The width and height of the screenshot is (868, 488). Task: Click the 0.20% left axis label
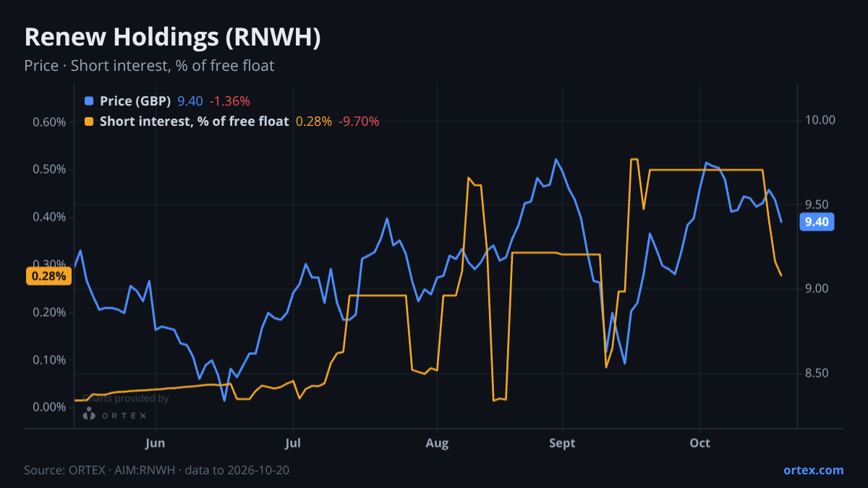point(49,312)
